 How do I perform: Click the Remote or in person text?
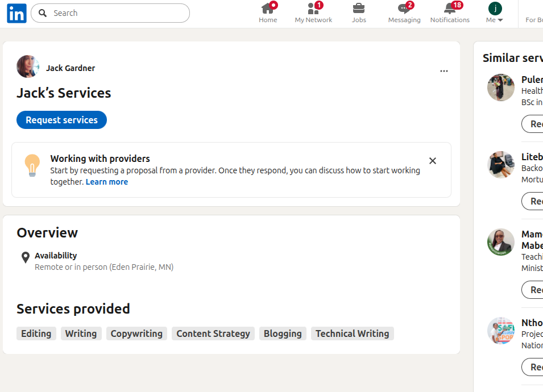(x=104, y=267)
